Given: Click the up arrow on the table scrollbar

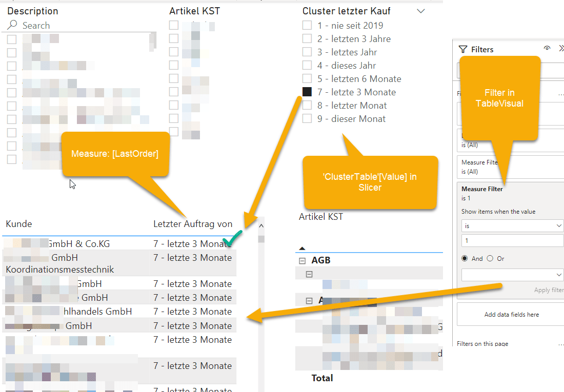Looking at the screenshot, I should pos(260,224).
